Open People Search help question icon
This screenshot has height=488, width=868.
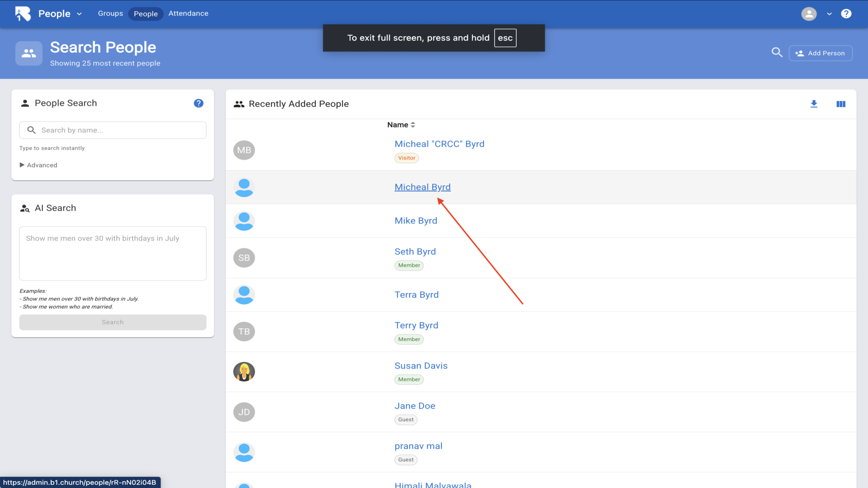(198, 103)
